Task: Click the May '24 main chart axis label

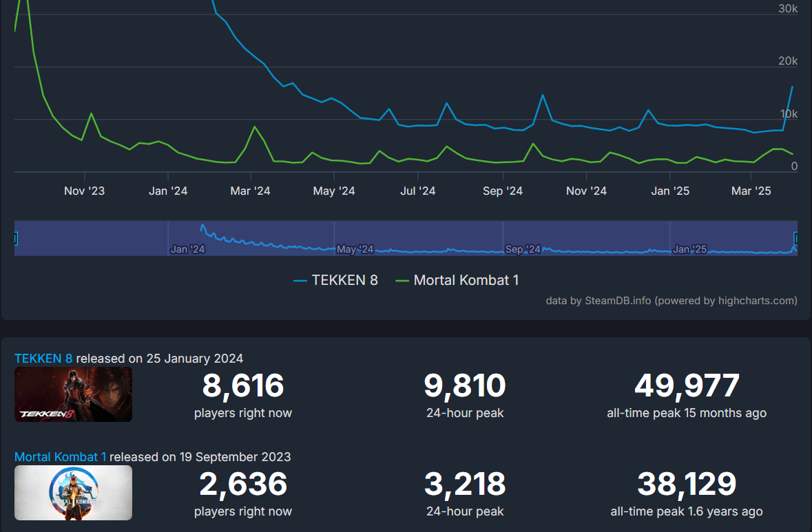Action: coord(334,191)
